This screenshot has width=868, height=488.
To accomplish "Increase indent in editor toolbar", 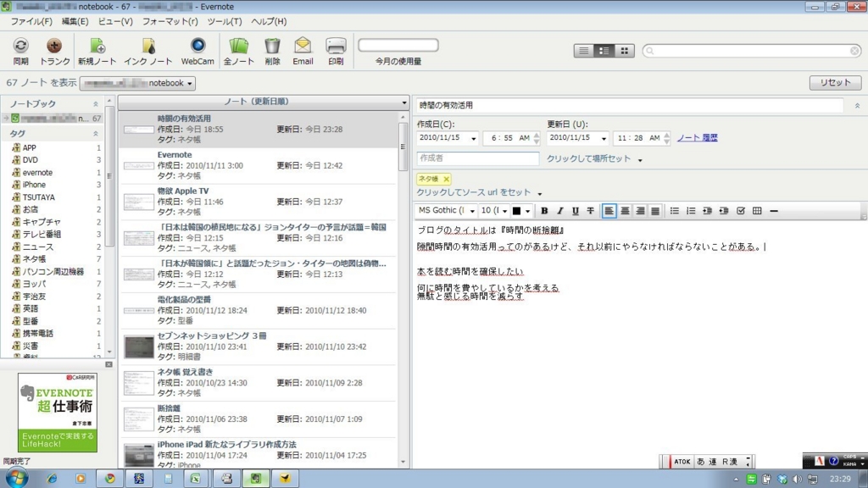I will tap(708, 211).
